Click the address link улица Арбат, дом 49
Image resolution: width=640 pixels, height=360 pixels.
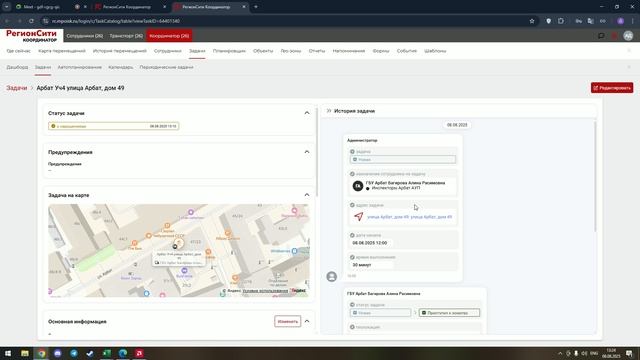point(409,217)
